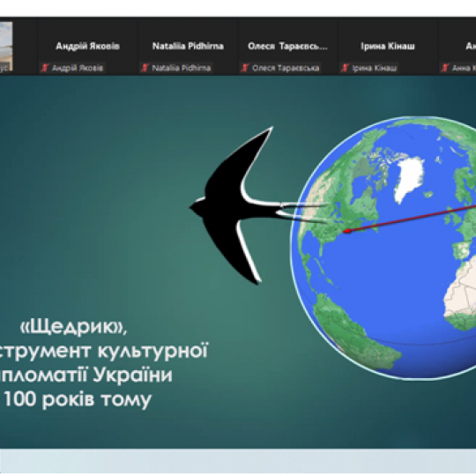Click muted microphone icon for Ірина Кінаш
Viewport: 476px width, 476px height.
(345, 68)
